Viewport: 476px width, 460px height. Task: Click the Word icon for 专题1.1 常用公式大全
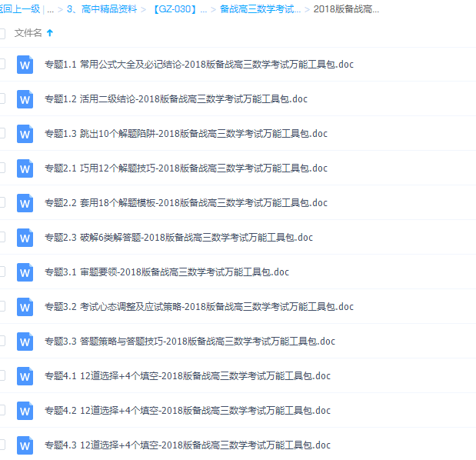click(x=25, y=65)
